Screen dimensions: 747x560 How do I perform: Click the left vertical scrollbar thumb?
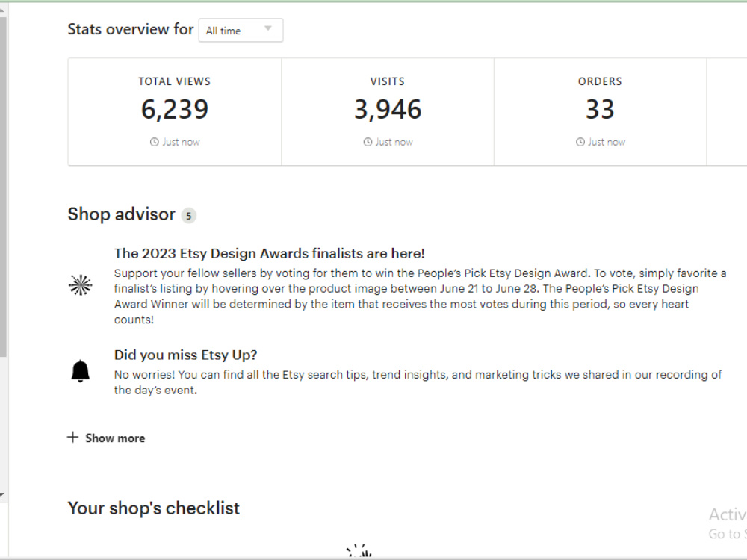point(3,187)
